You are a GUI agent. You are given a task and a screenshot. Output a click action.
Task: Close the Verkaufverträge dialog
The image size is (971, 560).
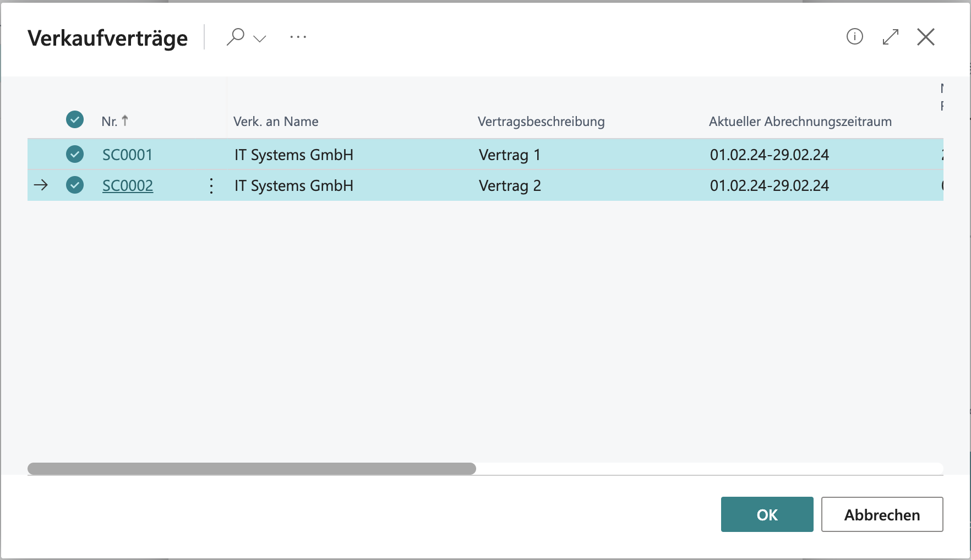[x=926, y=37]
